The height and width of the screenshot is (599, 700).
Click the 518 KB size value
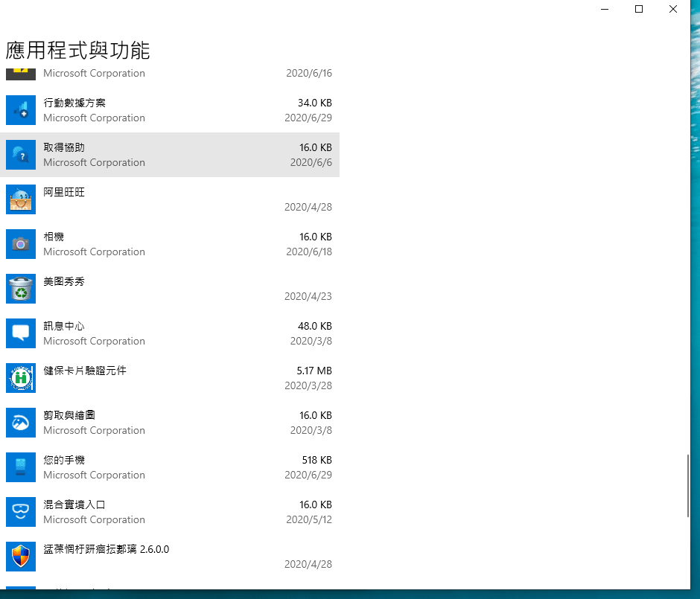[317, 460]
